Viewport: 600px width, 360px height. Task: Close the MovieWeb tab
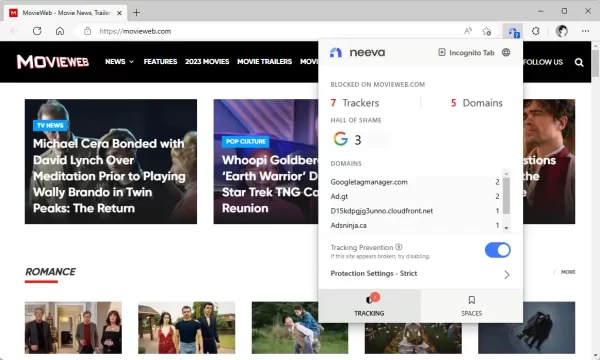click(x=119, y=13)
